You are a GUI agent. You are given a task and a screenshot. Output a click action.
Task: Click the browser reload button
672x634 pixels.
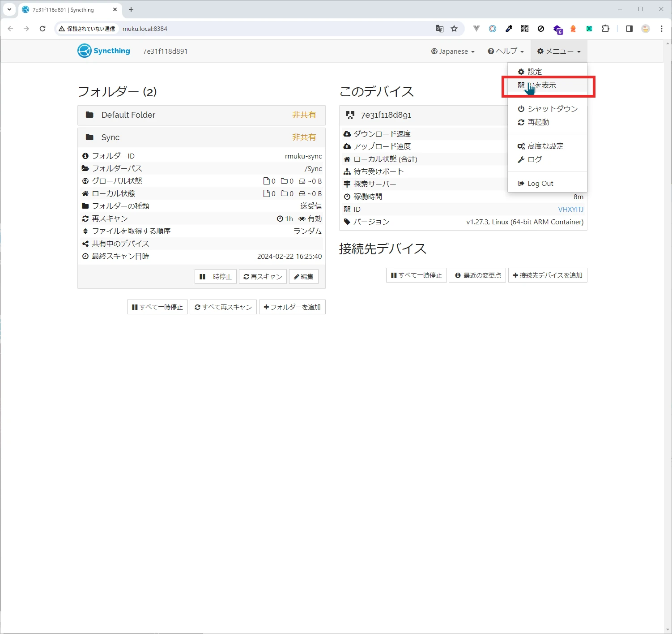(43, 29)
